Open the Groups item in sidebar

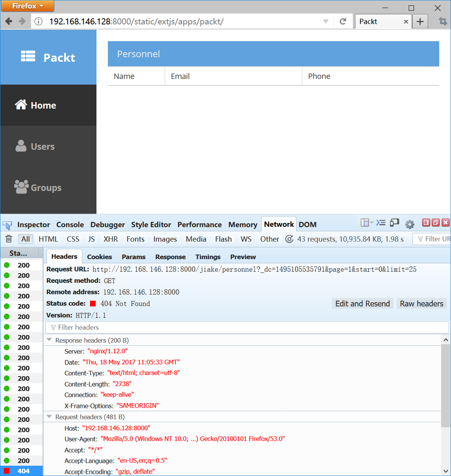[x=48, y=188]
